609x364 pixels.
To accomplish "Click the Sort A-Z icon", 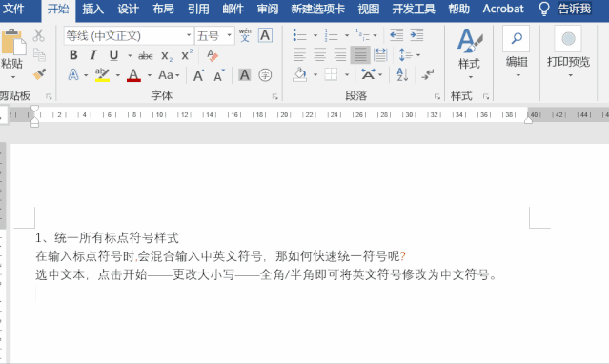I will 402,74.
